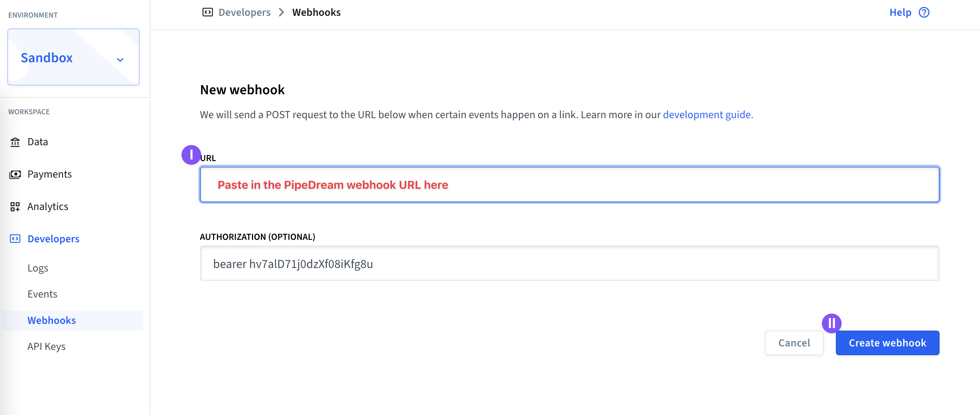The height and width of the screenshot is (415, 980).
Task: Open Logs in the Developers submenu
Action: point(38,268)
